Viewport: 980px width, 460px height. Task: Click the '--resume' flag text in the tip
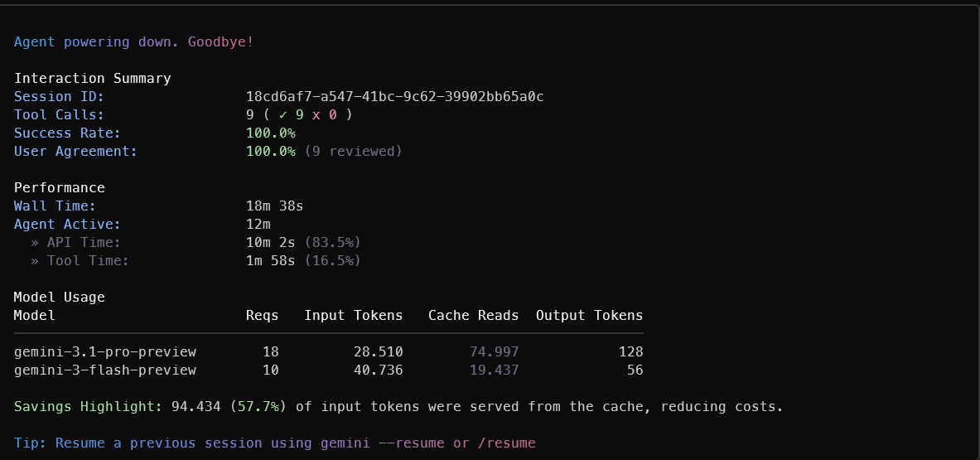(x=411, y=443)
